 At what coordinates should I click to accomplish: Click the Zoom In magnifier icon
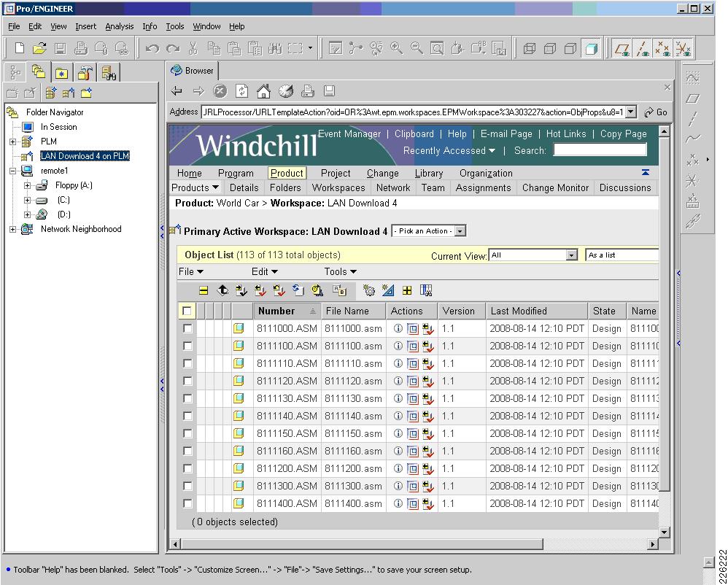396,48
